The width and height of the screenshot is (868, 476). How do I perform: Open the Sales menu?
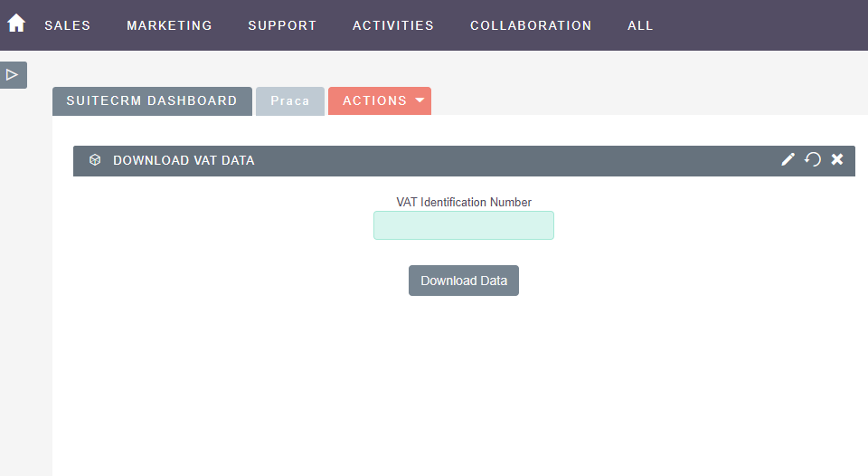click(68, 25)
